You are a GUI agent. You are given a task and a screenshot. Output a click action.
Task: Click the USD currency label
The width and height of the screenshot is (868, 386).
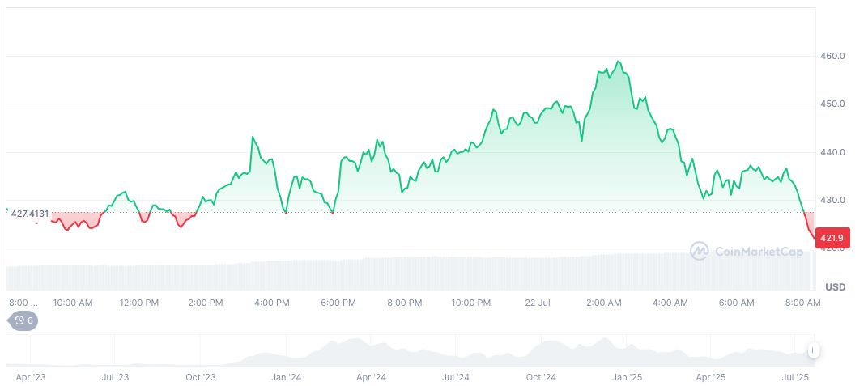835,287
